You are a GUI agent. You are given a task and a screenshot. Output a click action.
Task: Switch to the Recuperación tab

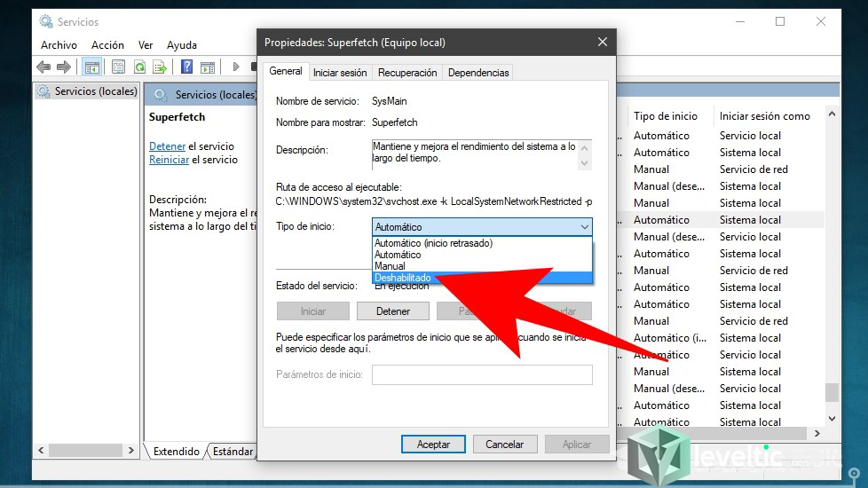pos(406,73)
